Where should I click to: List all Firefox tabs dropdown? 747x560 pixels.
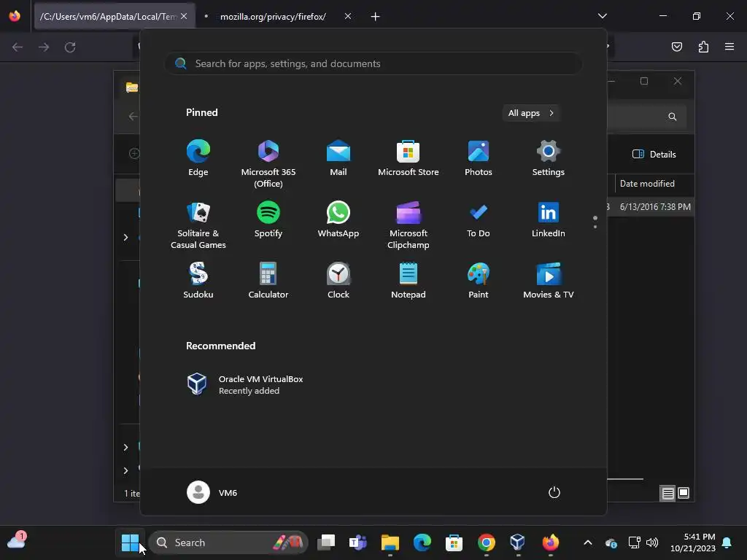click(602, 16)
